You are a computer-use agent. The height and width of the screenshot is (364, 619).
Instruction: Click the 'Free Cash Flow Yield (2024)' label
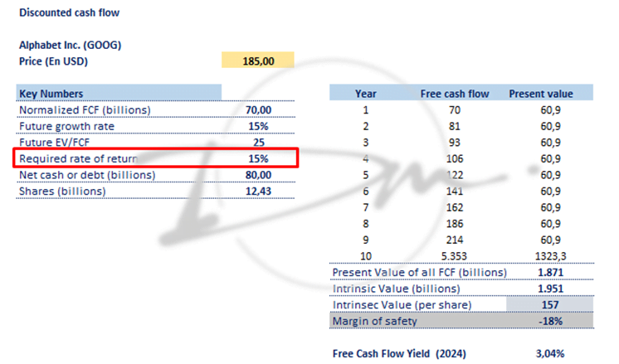click(399, 354)
